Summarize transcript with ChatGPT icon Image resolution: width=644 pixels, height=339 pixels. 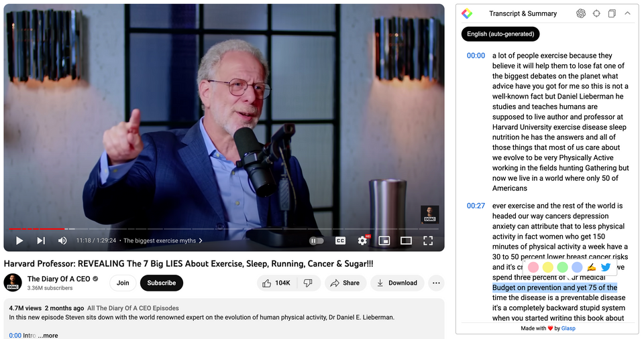tap(581, 13)
